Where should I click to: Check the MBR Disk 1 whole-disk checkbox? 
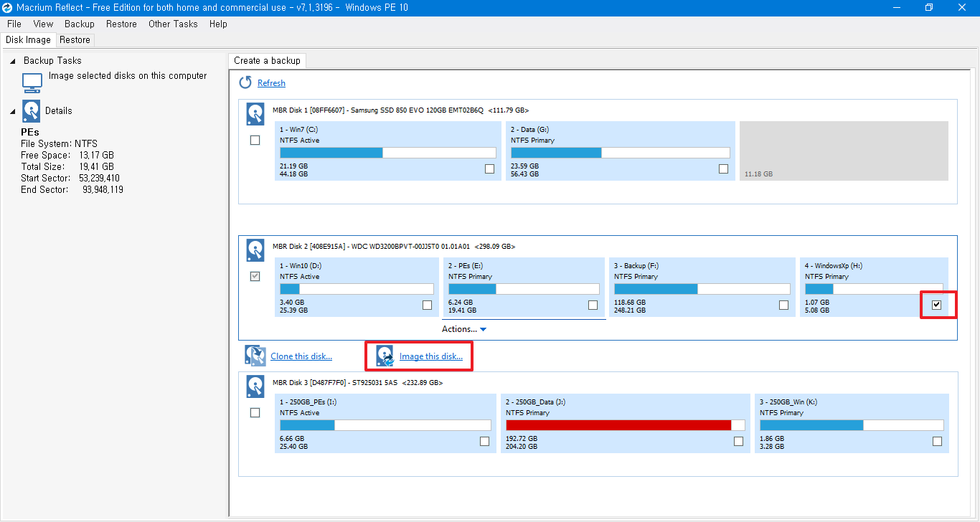point(255,141)
